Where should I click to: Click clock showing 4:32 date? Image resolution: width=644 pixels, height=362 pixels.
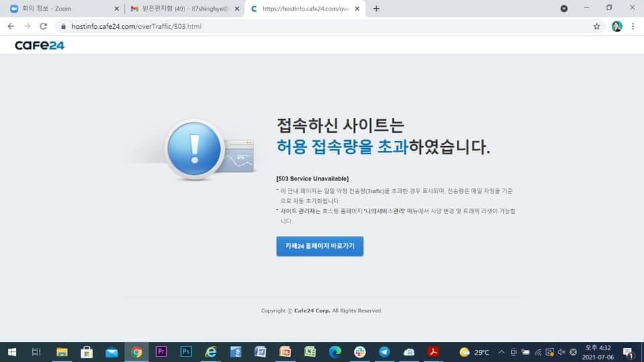coord(598,352)
